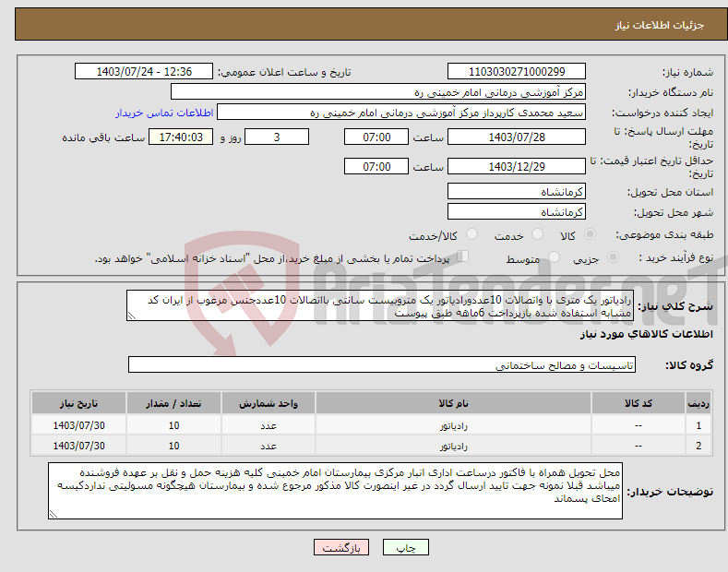Click the date 1403/07/30 in row 1
Screen dimensions: 728x572
coord(79,425)
